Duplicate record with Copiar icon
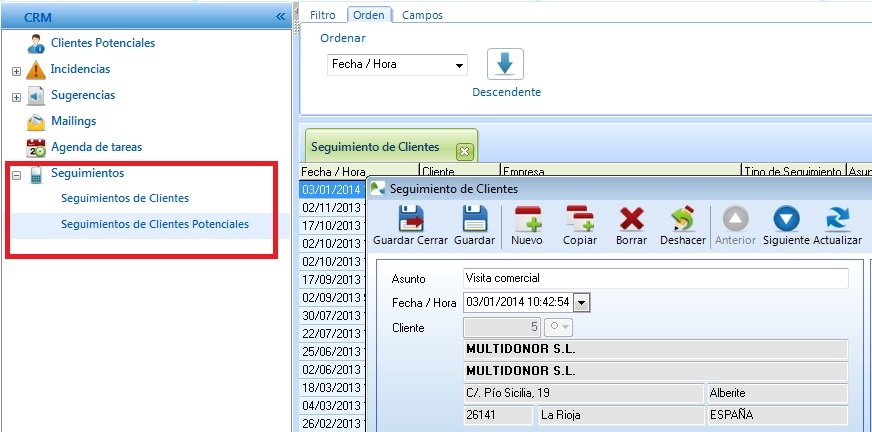 (x=580, y=219)
